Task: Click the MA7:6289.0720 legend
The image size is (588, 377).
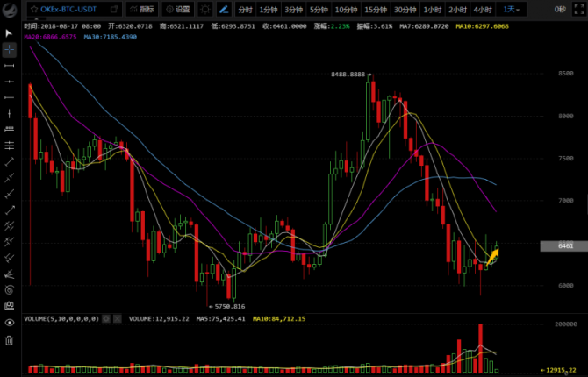Action: [424, 26]
